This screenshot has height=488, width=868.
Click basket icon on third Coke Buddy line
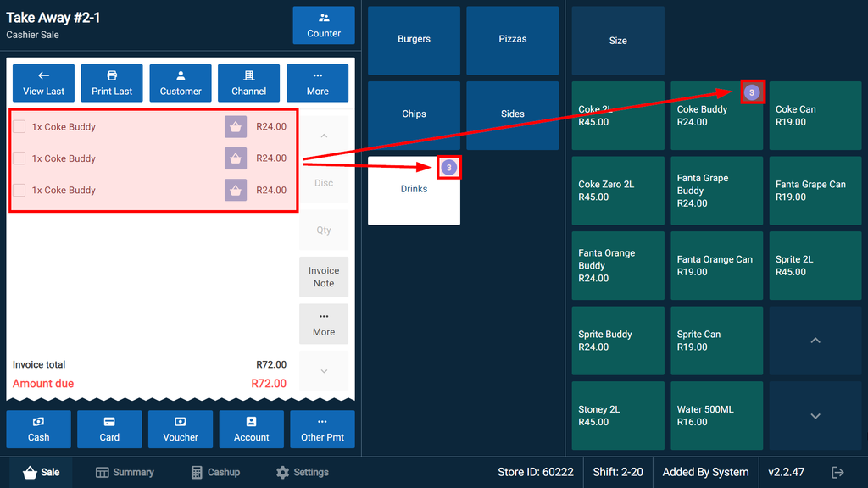click(236, 190)
